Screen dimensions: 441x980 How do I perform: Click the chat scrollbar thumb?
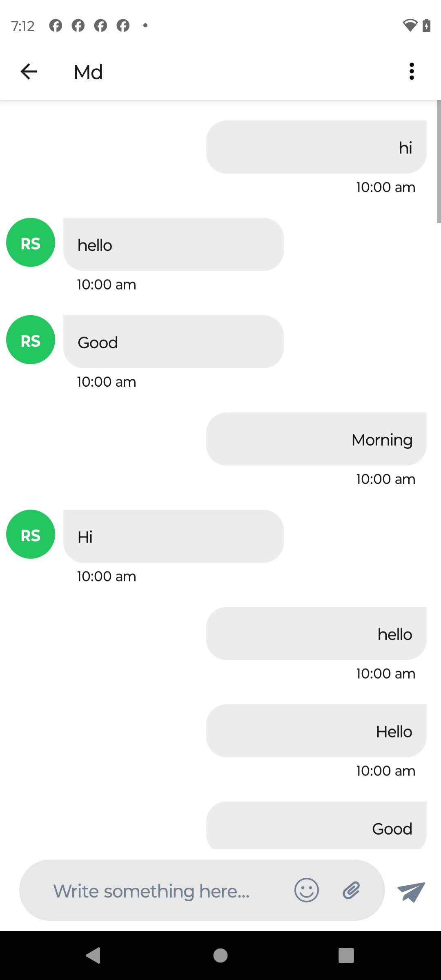pos(439,162)
